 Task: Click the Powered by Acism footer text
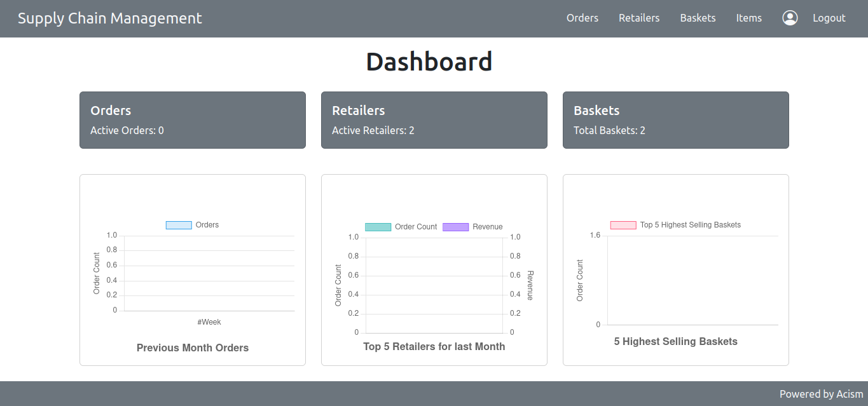822,394
